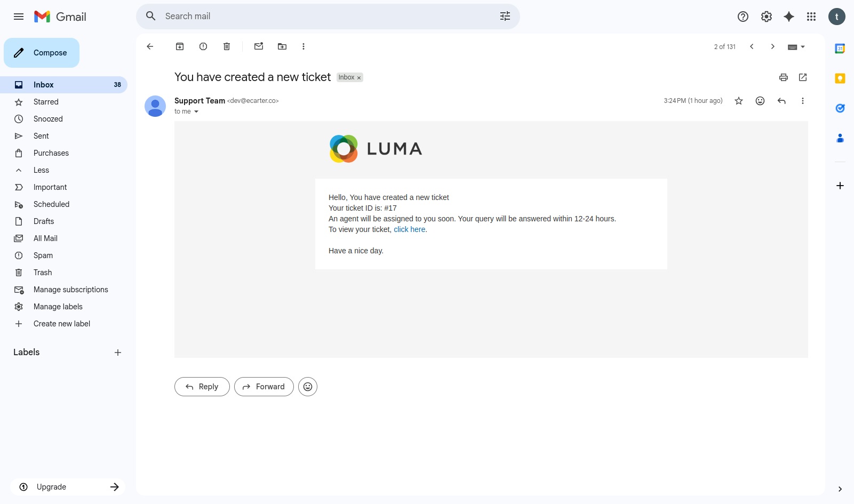
Task: Click the search magnifier icon
Action: (151, 16)
